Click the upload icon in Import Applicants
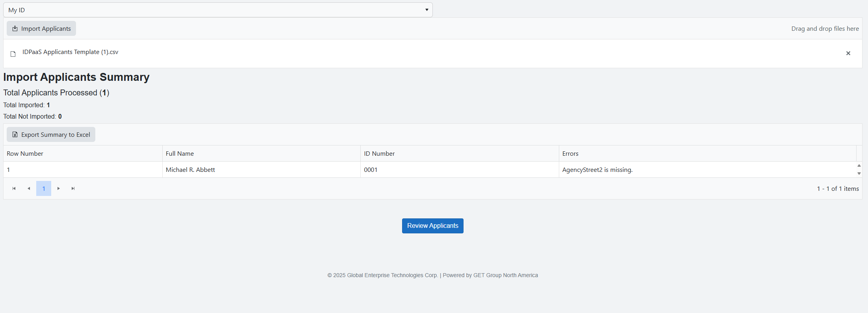 pos(15,28)
